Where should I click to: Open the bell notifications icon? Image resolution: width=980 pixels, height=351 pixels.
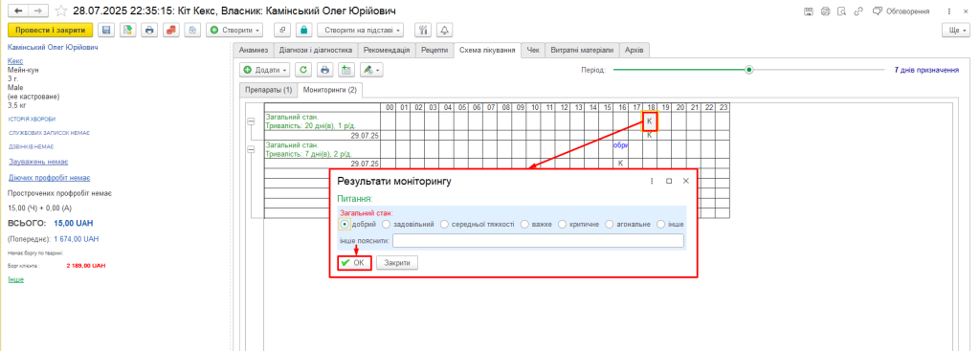(x=444, y=30)
